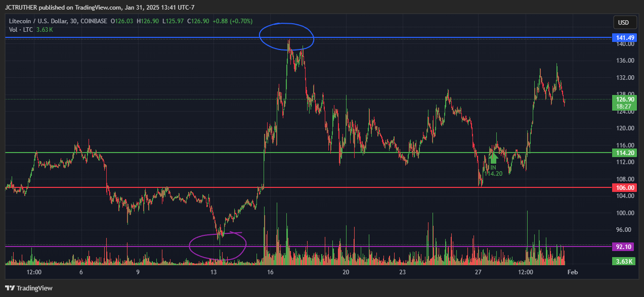Click the 16 date label on time axis

pos(271,272)
